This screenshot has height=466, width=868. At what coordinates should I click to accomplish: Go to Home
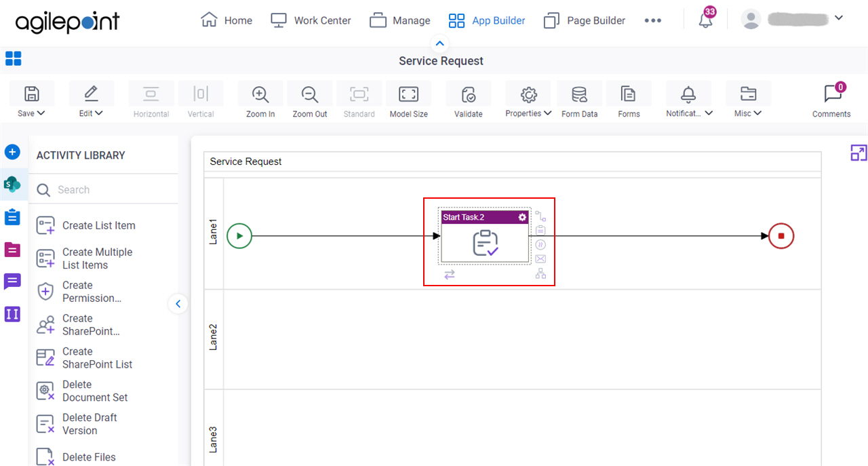coord(226,20)
